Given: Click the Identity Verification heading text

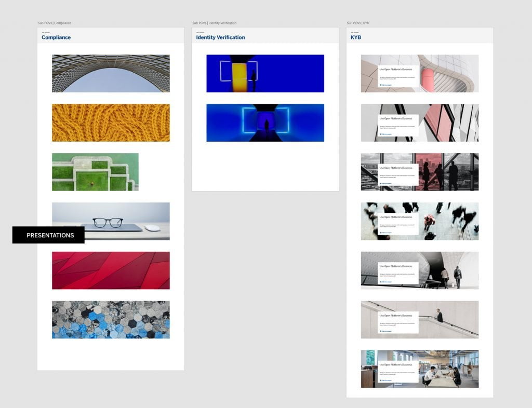Looking at the screenshot, I should point(220,37).
